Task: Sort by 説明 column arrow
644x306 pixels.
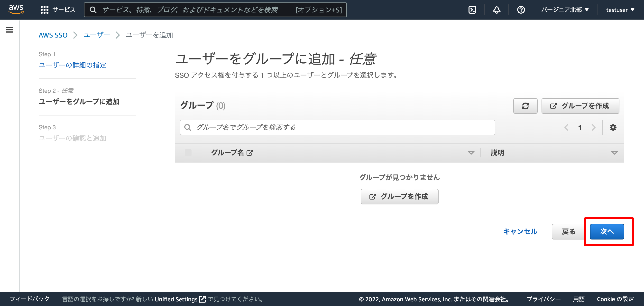Action: [614, 153]
